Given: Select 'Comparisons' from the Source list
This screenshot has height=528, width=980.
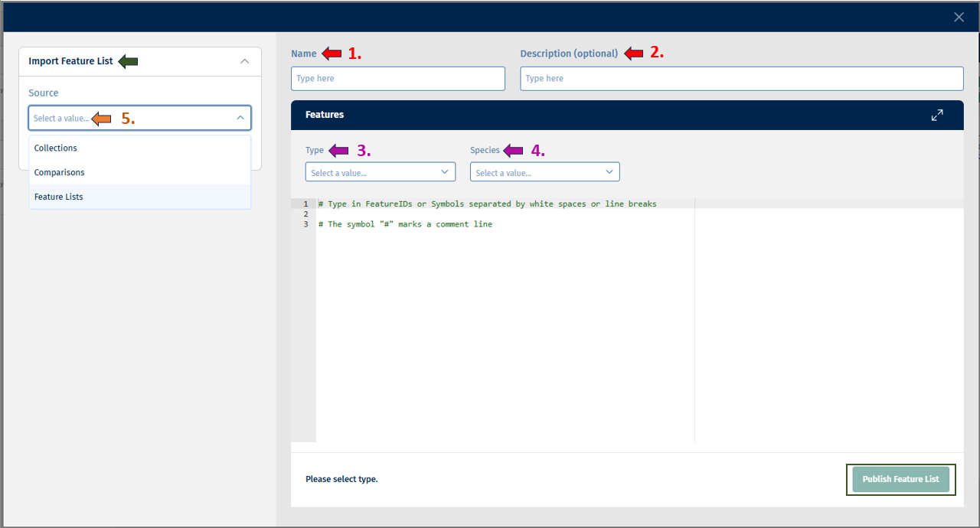Looking at the screenshot, I should pyautogui.click(x=59, y=172).
